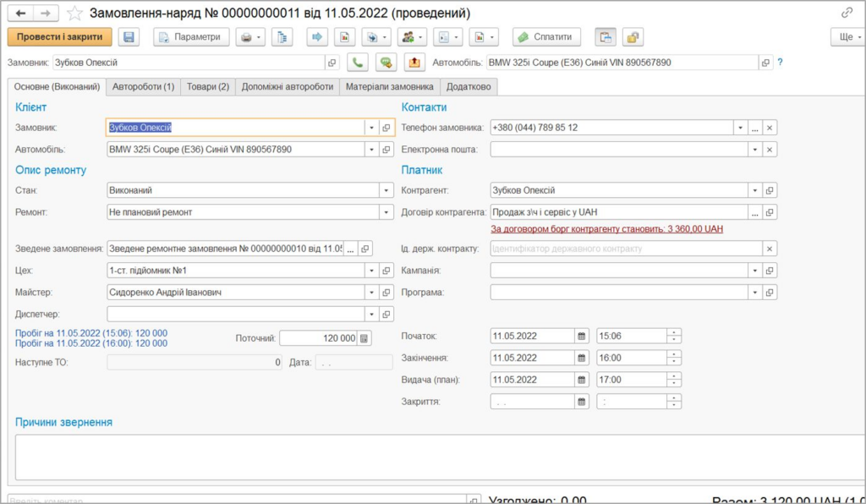Choose contract via Договір контрагента ellipsis
Screen dimensions: 866x504
pos(755,212)
